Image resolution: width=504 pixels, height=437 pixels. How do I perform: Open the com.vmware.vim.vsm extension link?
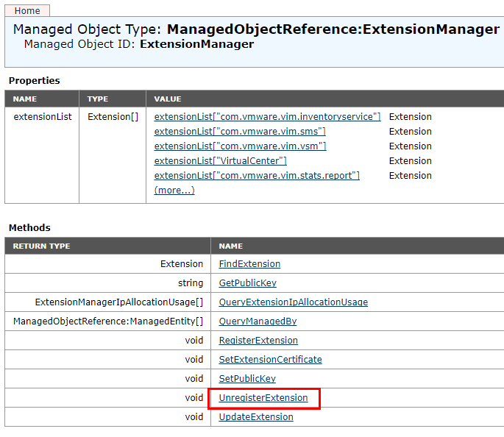click(x=240, y=146)
